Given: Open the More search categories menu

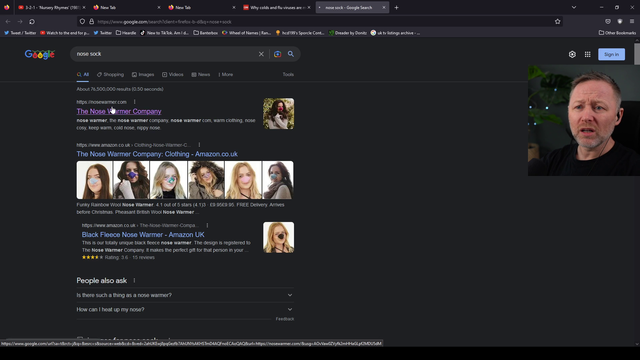Looking at the screenshot, I should click(x=226, y=75).
